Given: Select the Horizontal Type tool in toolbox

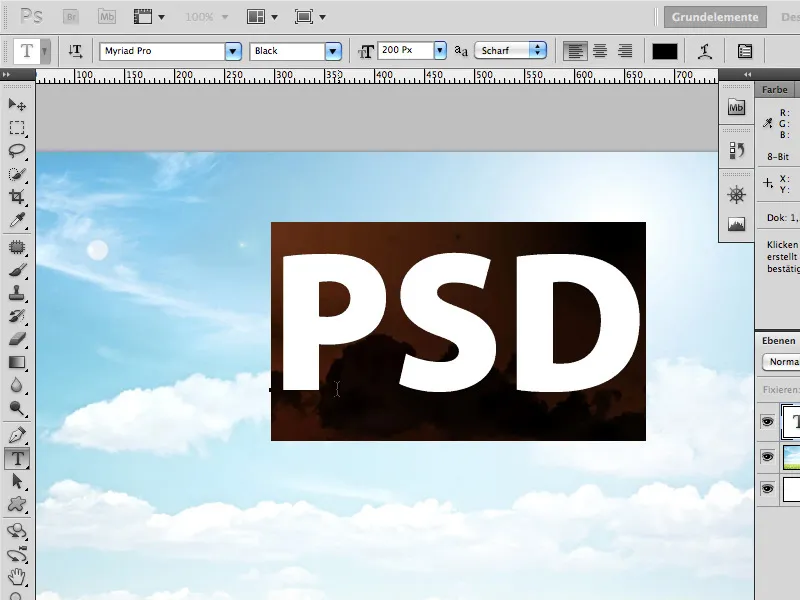Looking at the screenshot, I should 17,458.
